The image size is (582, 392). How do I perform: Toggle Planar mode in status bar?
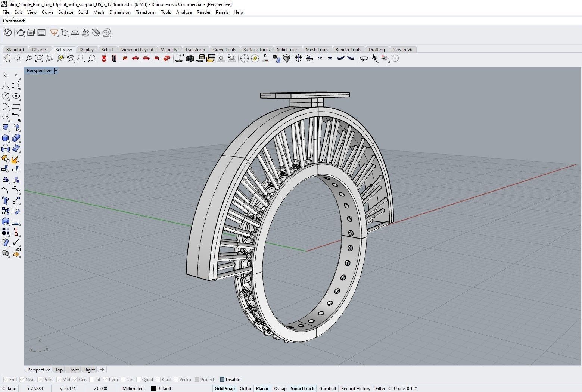click(262, 389)
